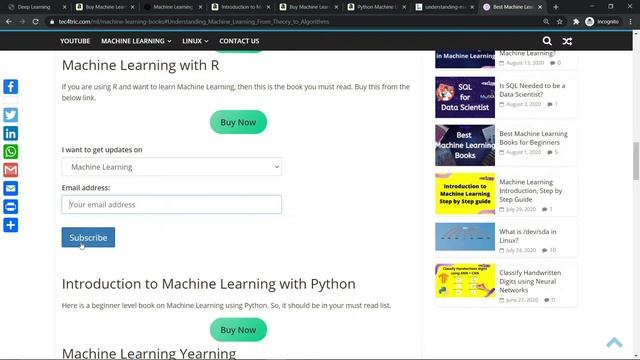Image resolution: width=640 pixels, height=360 pixels.
Task: Share via Email envelope icon
Action: pos(11,189)
